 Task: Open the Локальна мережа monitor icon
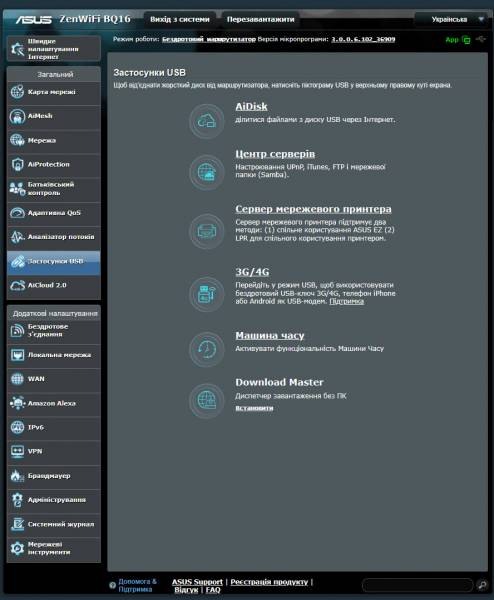(17, 355)
